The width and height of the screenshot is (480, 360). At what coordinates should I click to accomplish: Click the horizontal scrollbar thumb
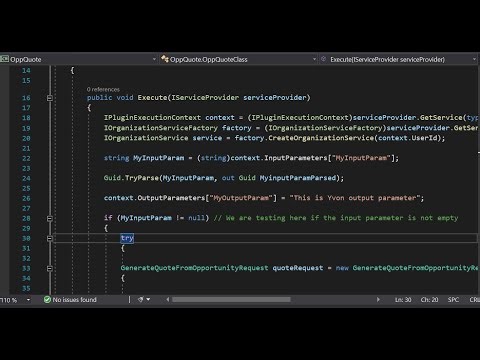coord(231,300)
